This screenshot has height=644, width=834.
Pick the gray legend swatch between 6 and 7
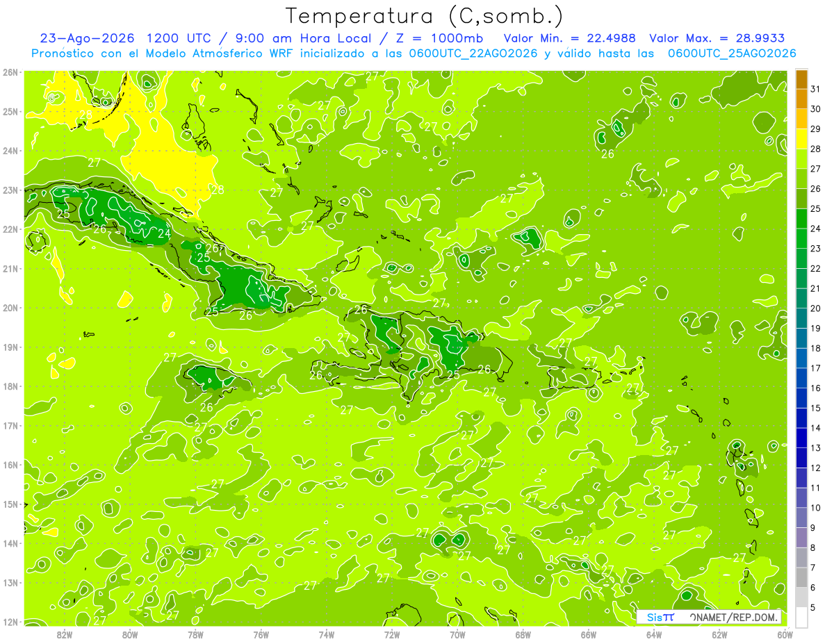801,577
